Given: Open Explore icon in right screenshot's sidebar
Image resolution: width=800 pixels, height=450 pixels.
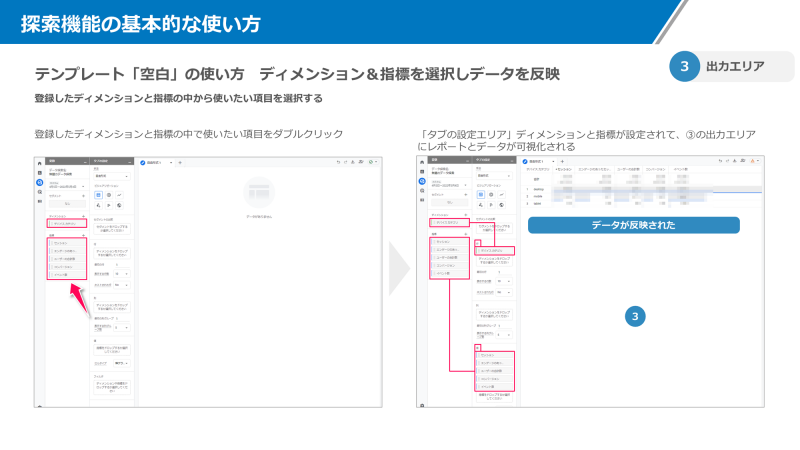Looking at the screenshot, I should coord(422,180).
